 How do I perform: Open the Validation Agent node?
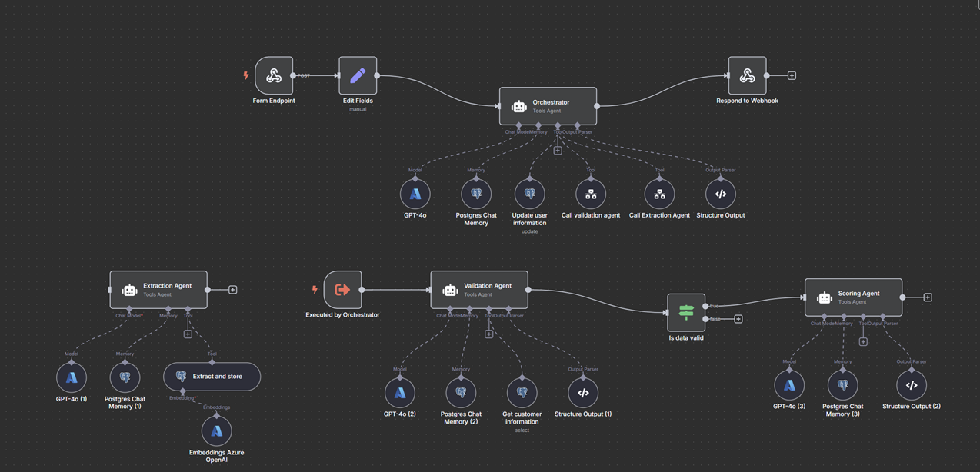tap(479, 290)
